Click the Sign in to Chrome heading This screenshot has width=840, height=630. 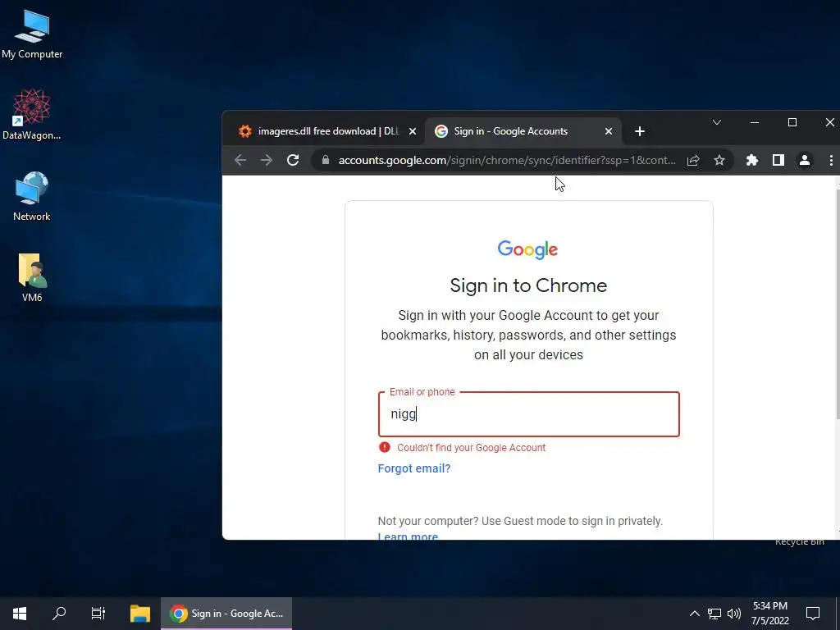pyautogui.click(x=528, y=285)
